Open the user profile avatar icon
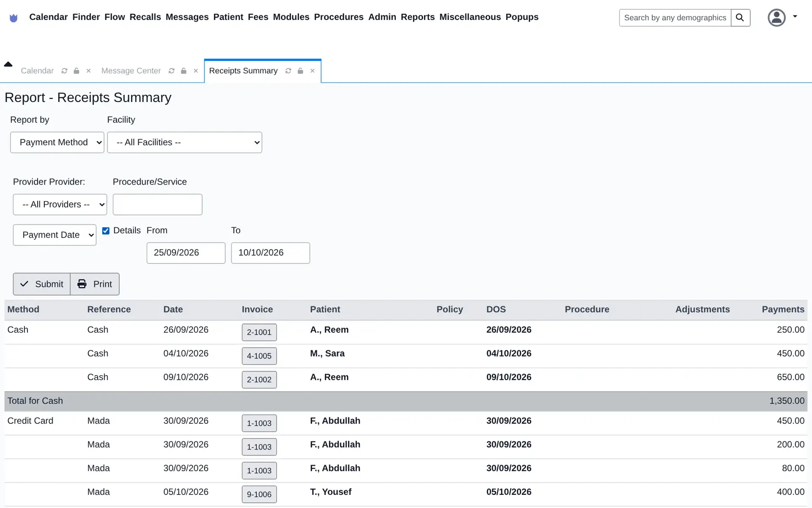The height and width of the screenshot is (508, 812). click(776, 18)
